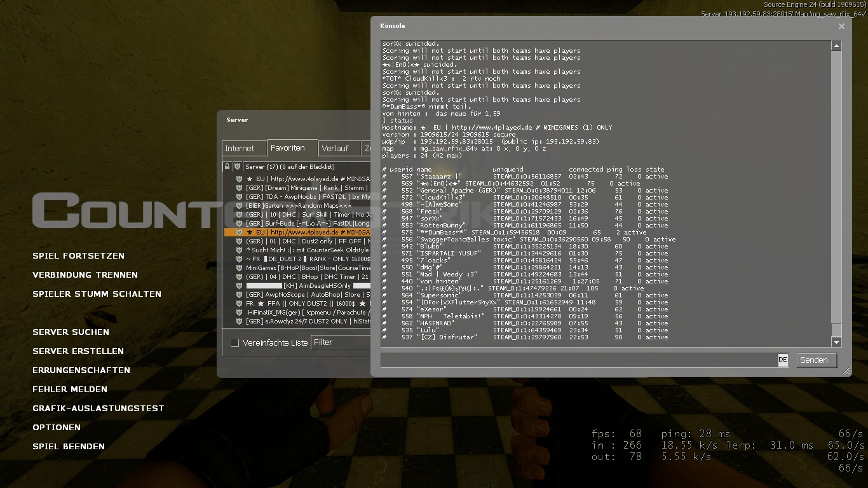This screenshot has height=488, width=868.
Task: Click the Filter button in Server window
Action: [341, 342]
